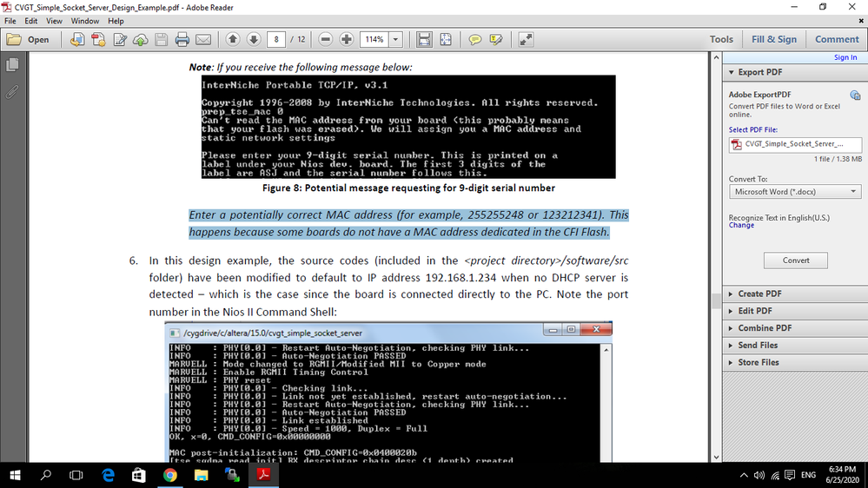Click the Adobe ExportPDF info icon
Image resolution: width=868 pixels, height=488 pixels.
855,96
